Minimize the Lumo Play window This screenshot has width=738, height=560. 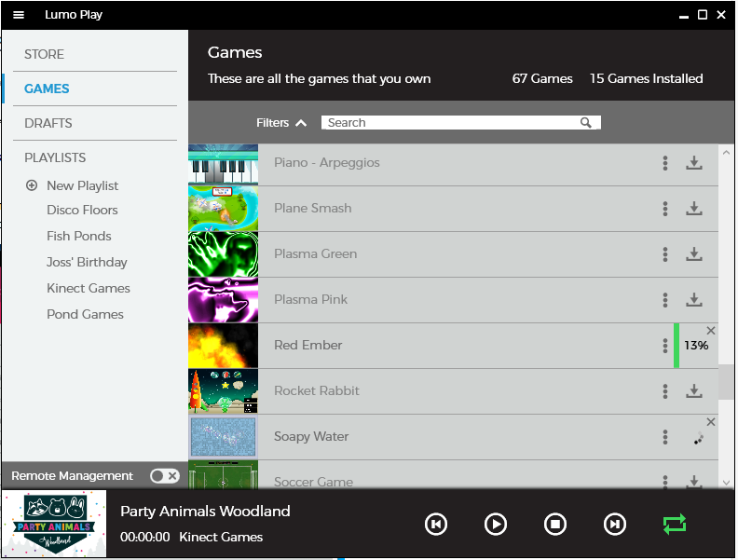point(684,17)
